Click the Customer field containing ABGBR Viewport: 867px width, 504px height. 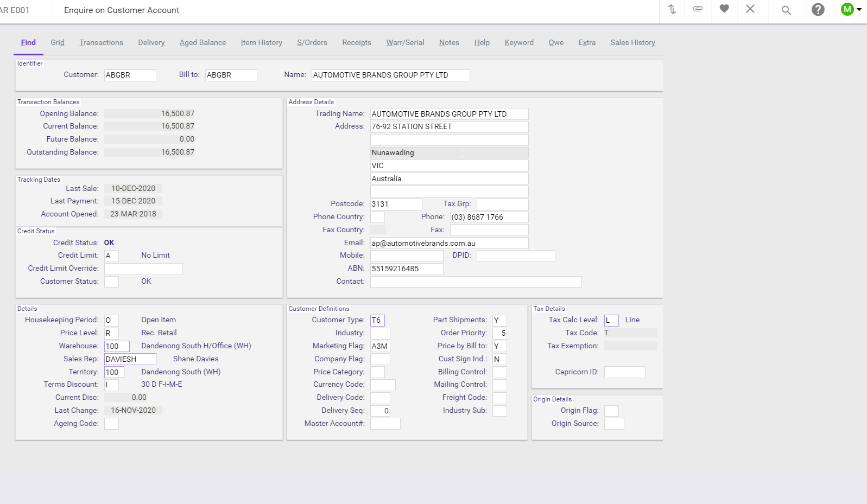tap(130, 75)
